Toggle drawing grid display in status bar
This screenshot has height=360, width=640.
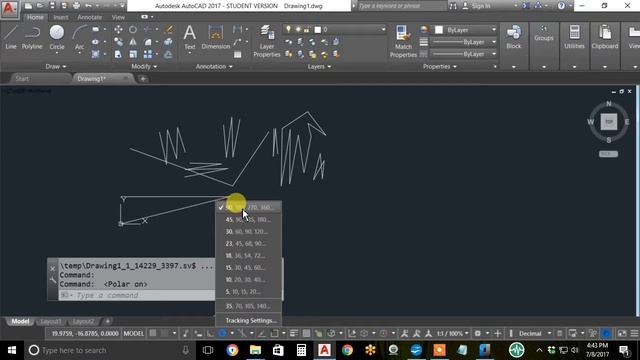click(152, 333)
